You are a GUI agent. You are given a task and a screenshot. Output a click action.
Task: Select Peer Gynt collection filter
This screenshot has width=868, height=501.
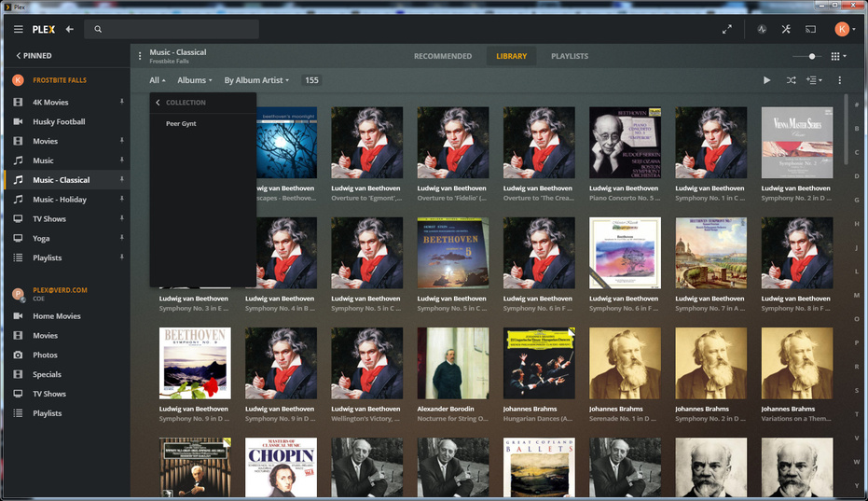point(181,123)
